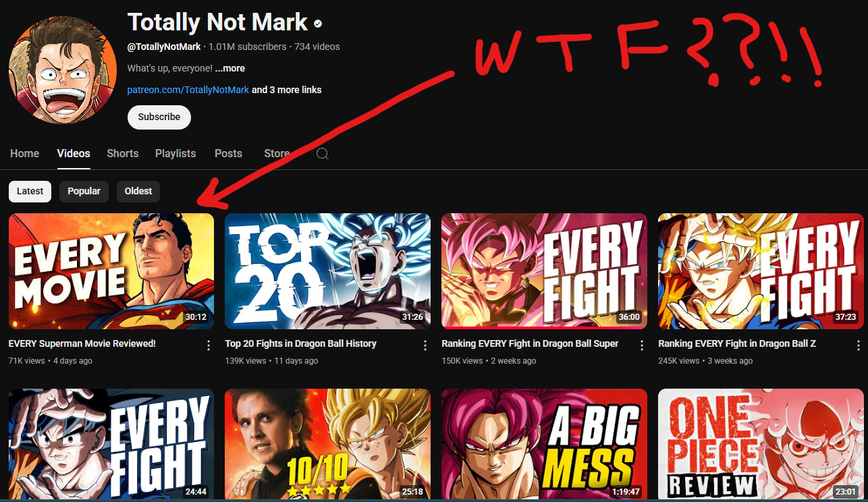Open the EVERY Superman Movie Reviewed video title
This screenshot has height=502, width=868.
click(x=82, y=343)
